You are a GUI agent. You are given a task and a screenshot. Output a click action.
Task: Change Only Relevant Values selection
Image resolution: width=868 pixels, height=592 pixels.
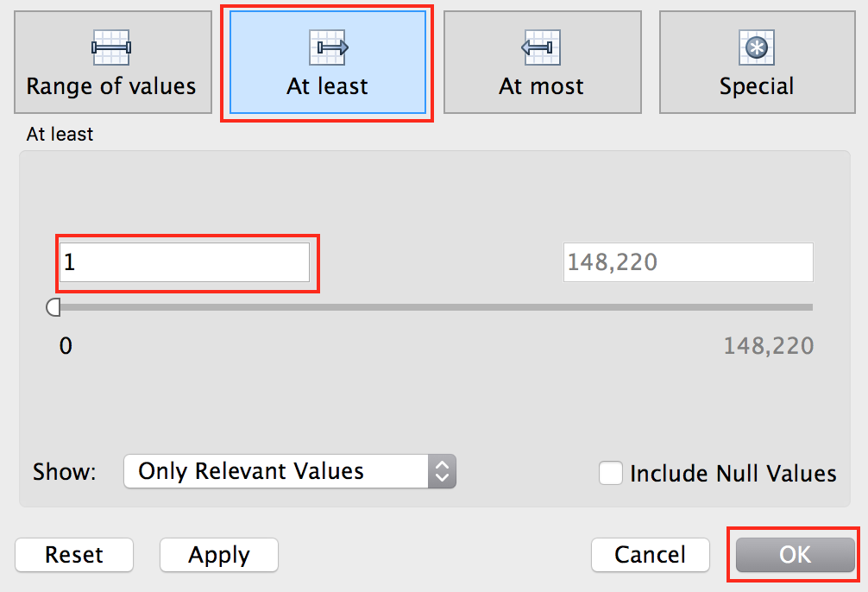(x=290, y=472)
